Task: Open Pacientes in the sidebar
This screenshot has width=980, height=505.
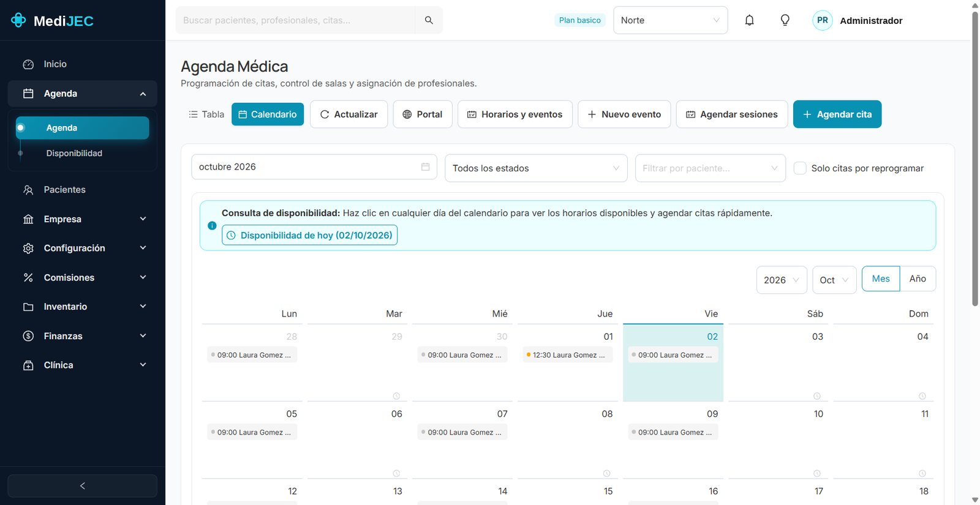Action: pos(82,190)
